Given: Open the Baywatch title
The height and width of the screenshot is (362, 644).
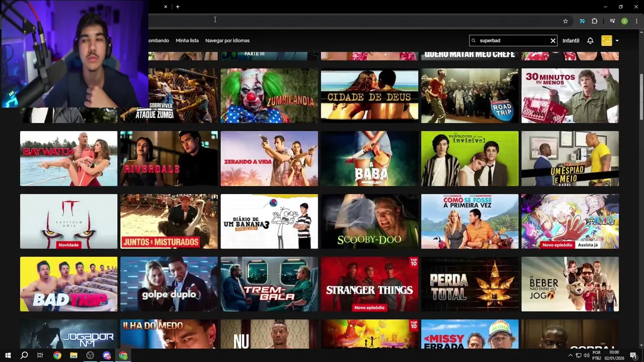Looking at the screenshot, I should tap(68, 158).
